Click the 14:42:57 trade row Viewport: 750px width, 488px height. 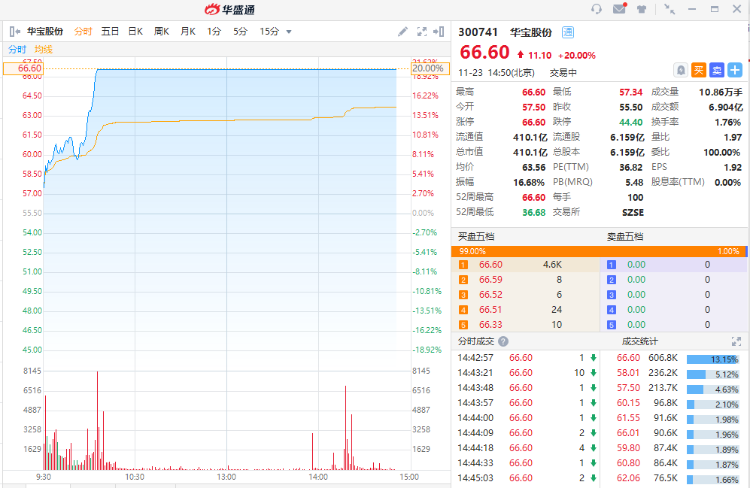click(527, 357)
